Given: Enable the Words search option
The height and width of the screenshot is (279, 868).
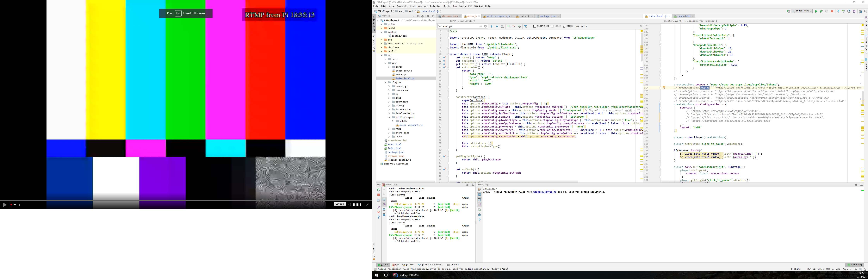Looking at the screenshot, I should pyautogui.click(x=553, y=26).
